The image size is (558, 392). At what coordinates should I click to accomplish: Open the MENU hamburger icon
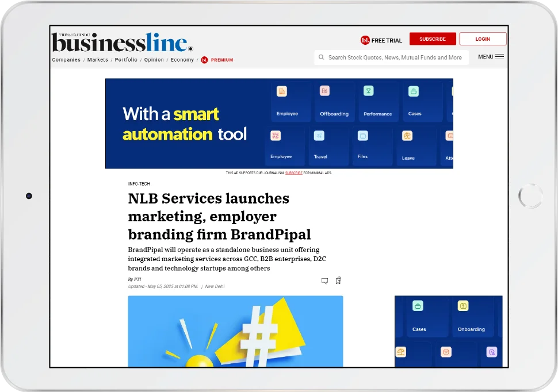point(499,56)
